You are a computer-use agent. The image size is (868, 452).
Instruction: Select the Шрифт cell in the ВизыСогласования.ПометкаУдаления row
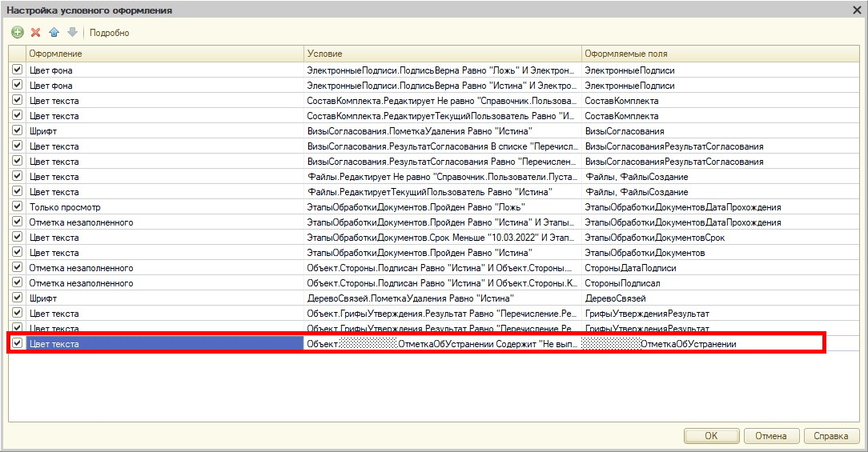click(164, 131)
